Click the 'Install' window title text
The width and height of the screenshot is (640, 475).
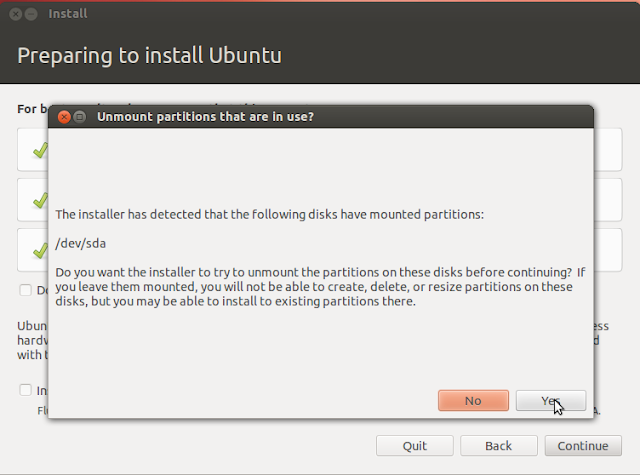point(68,14)
